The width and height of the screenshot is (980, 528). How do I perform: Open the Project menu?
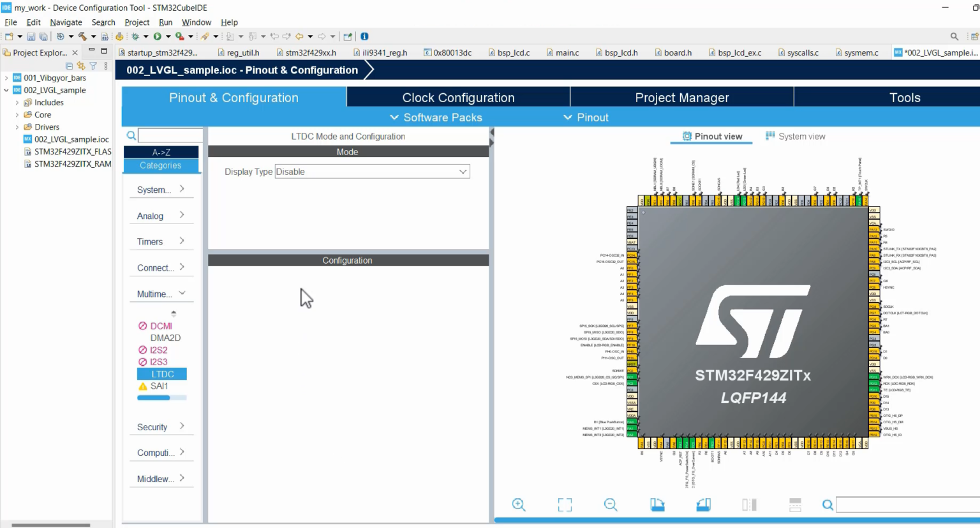pos(137,22)
